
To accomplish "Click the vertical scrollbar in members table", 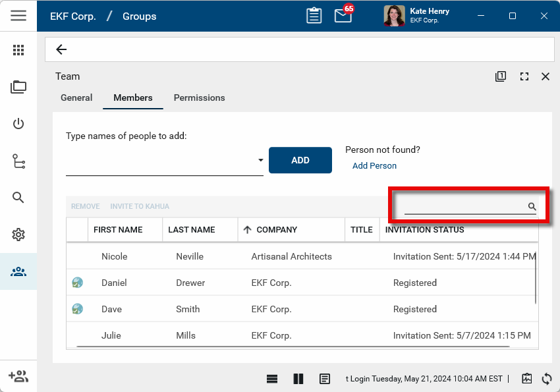I will (x=536, y=277).
